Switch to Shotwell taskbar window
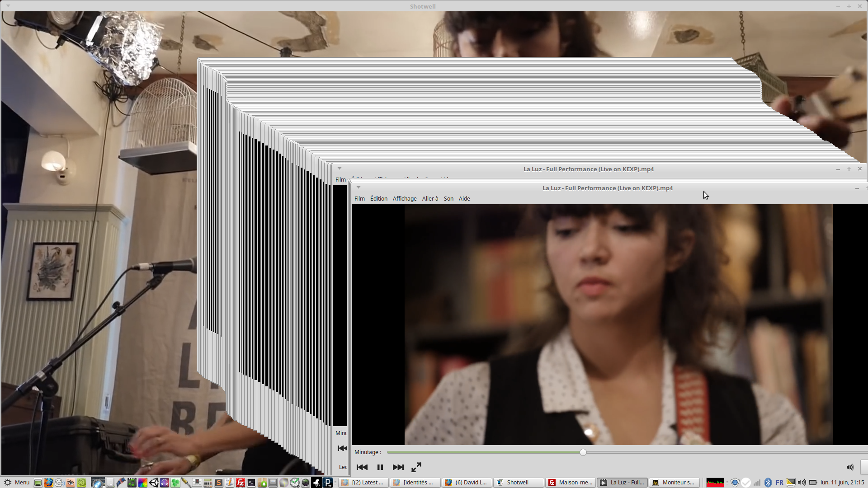This screenshot has height=488, width=868. point(518,482)
